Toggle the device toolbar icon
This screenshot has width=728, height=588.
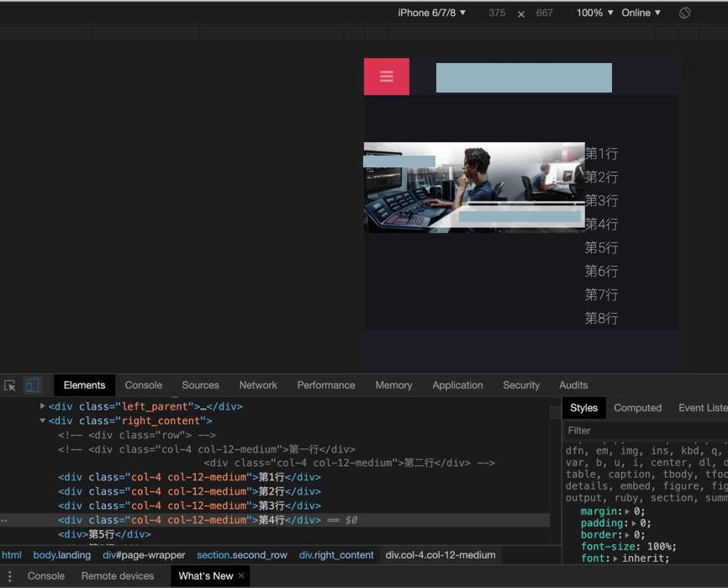(x=32, y=385)
